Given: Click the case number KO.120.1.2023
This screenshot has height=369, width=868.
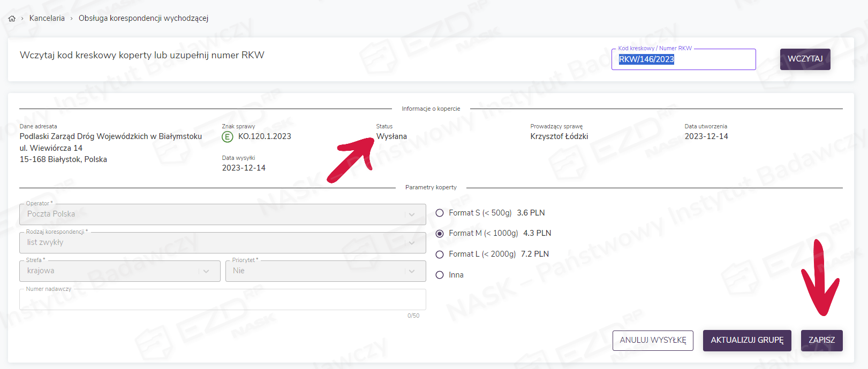Looking at the screenshot, I should (x=265, y=136).
